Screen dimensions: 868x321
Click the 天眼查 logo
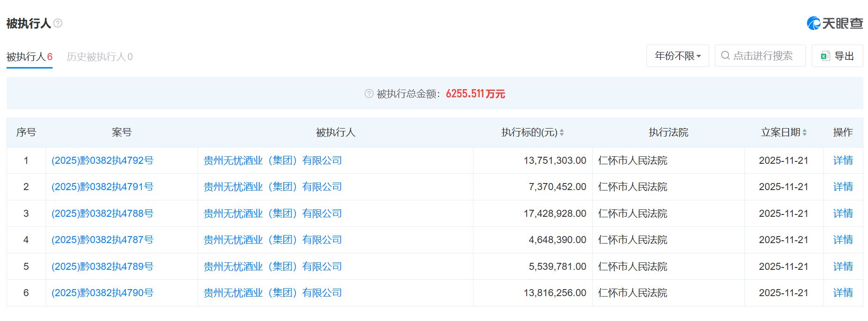[x=835, y=23]
